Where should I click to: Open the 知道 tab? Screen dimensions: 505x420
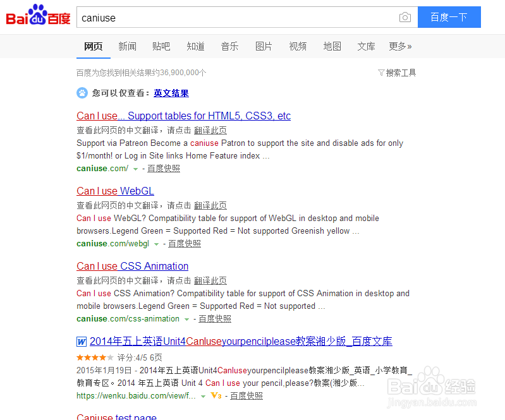[x=195, y=46]
